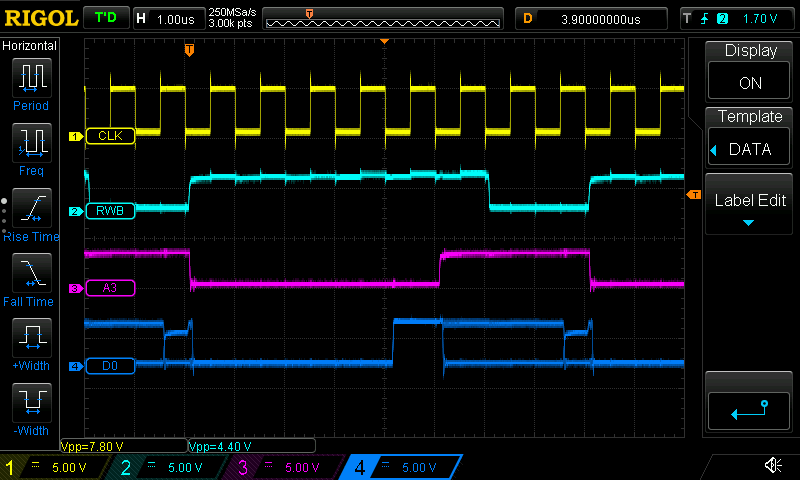Viewport: 800px width, 480px height.
Task: Choose the Rise Time measurement
Action: 30,207
